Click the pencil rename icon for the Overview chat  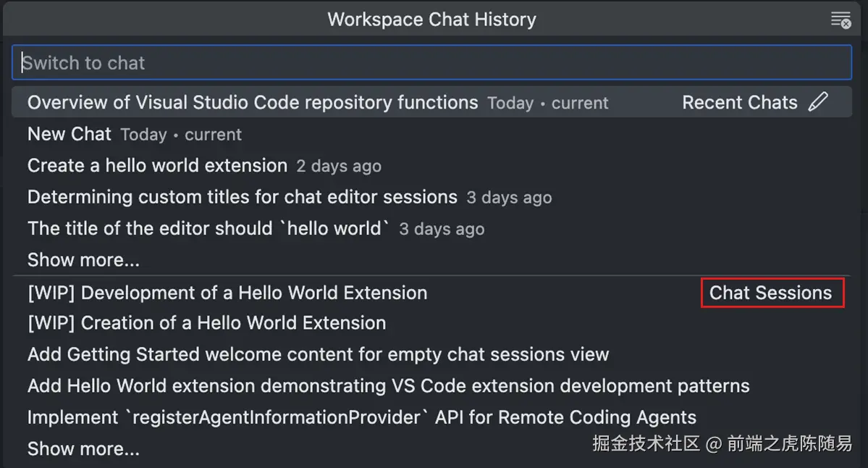[x=818, y=102]
